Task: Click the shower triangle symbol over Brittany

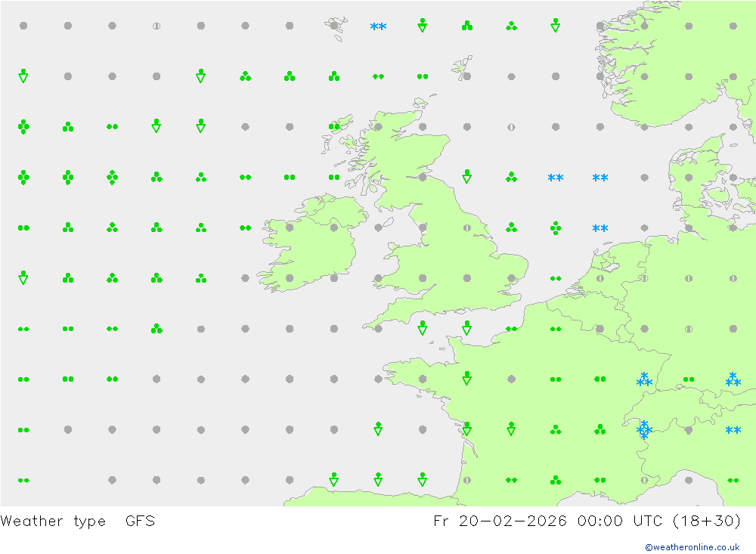Action: 466,378
